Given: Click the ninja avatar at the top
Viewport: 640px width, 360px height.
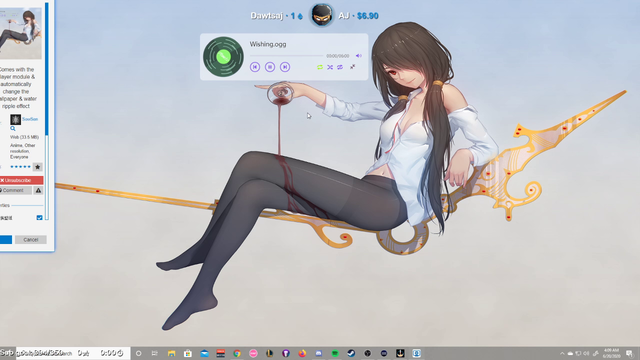Looking at the screenshot, I should pyautogui.click(x=321, y=15).
